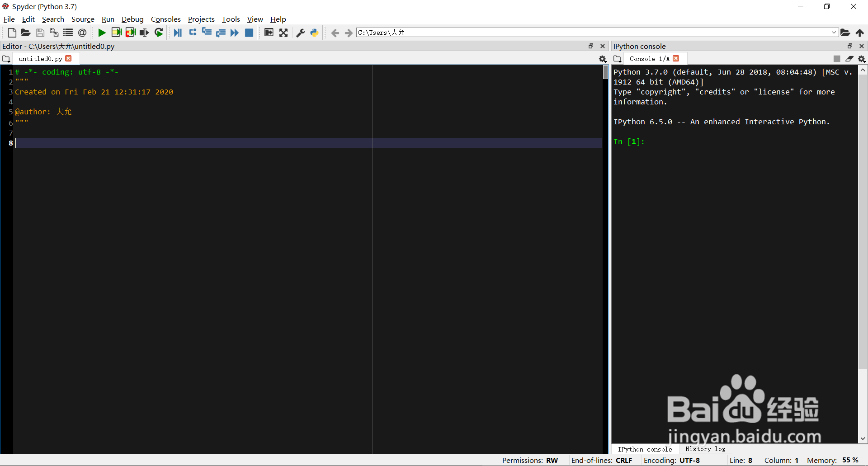
Task: Open the PYTHONPATH manager Python icon
Action: 314,33
